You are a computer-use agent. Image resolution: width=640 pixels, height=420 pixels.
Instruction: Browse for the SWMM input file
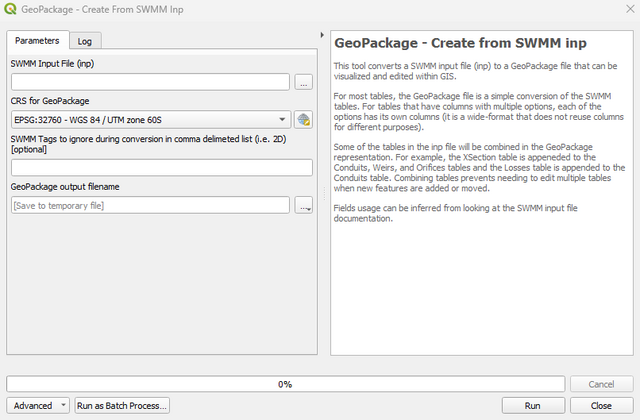point(303,82)
